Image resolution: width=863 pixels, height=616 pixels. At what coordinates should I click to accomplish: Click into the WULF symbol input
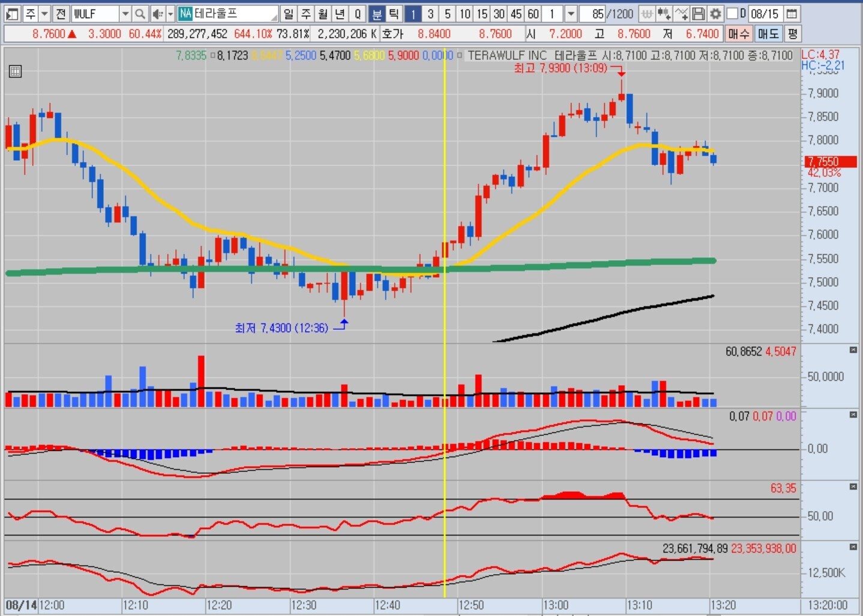tap(95, 13)
